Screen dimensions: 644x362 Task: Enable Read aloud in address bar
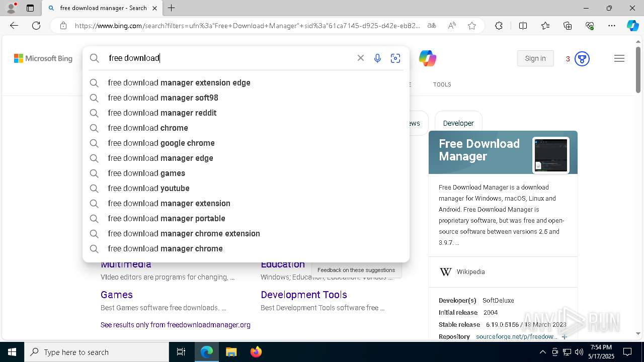pos(452,26)
